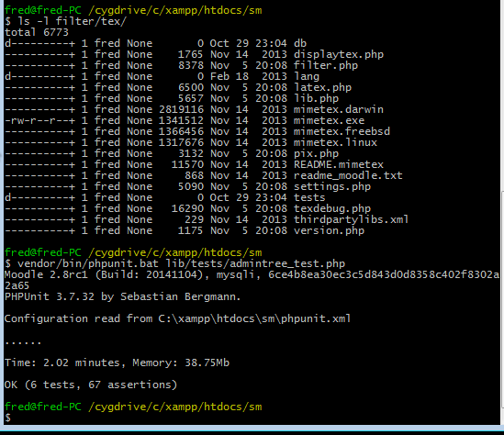
Task: Click the 'ls -l filter/tex/' command text
Action: click(72, 21)
